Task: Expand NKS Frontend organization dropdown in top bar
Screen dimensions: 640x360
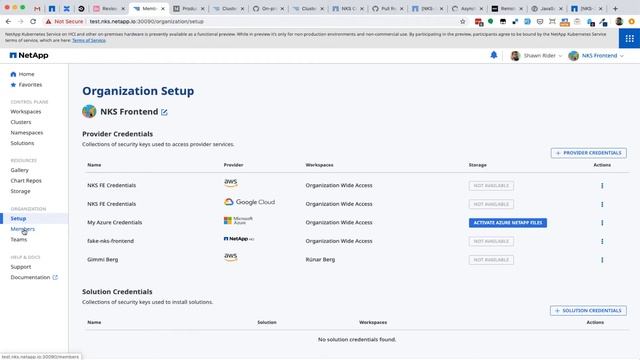Action: tap(596, 56)
